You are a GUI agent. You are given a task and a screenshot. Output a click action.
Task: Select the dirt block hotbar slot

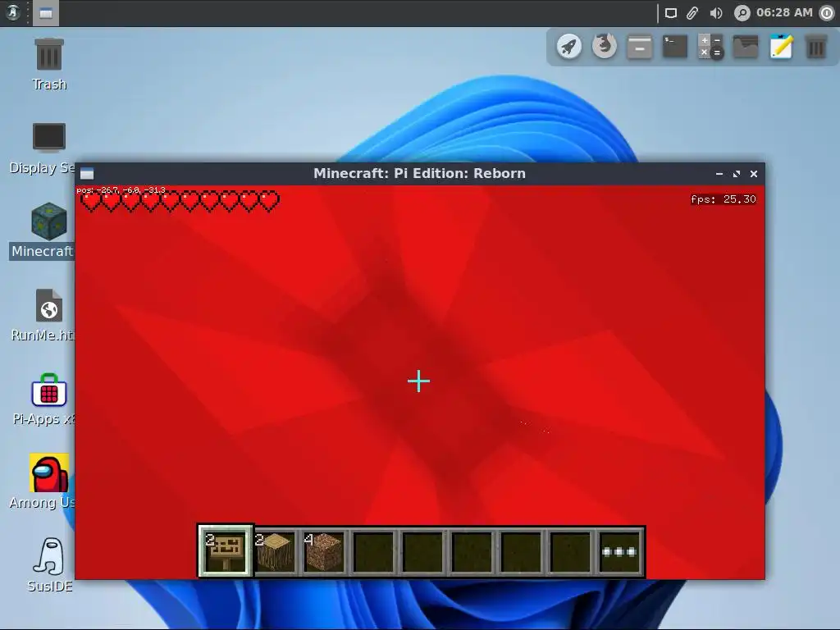(324, 551)
